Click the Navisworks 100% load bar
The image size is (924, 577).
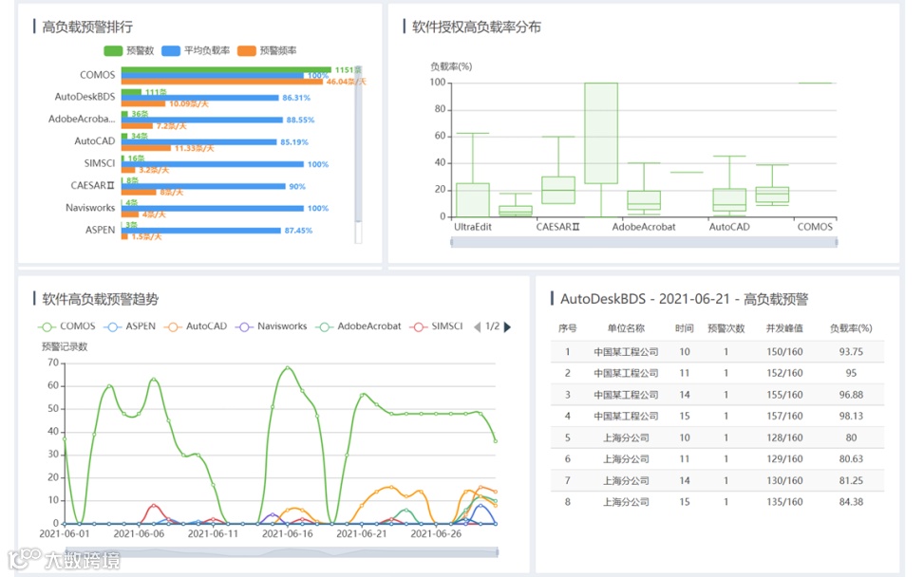point(213,209)
